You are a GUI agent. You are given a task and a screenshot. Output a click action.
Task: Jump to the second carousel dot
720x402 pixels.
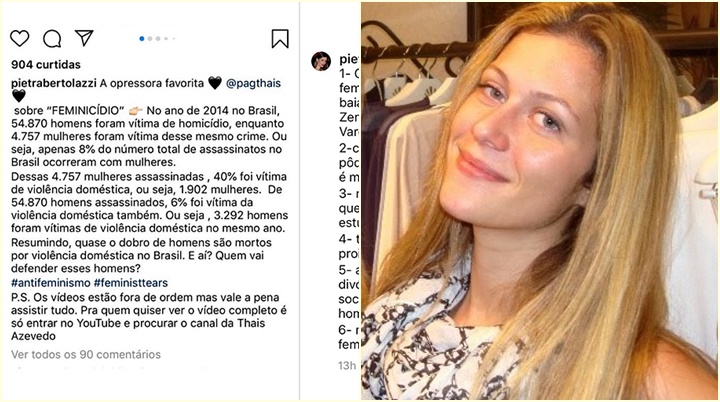point(150,39)
